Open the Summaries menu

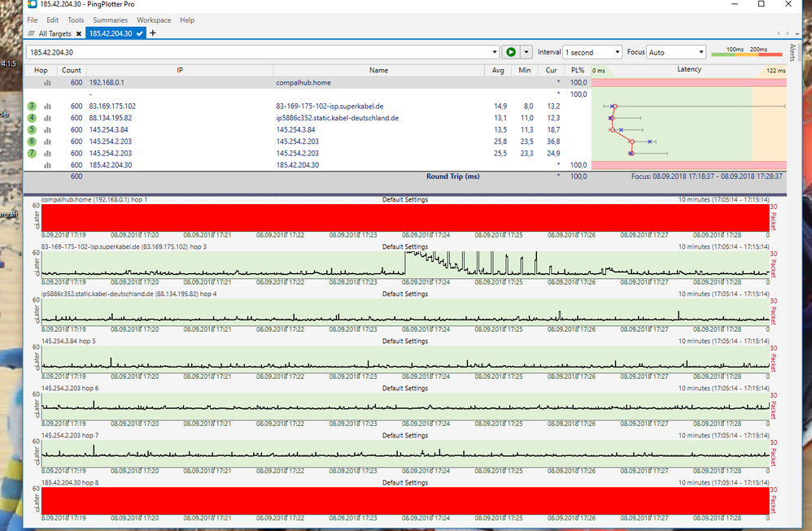click(x=110, y=20)
